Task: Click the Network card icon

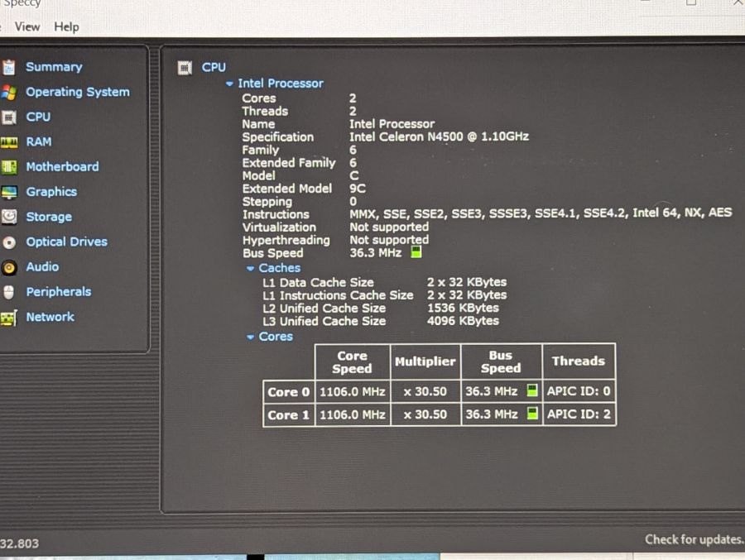Action: tap(8, 318)
